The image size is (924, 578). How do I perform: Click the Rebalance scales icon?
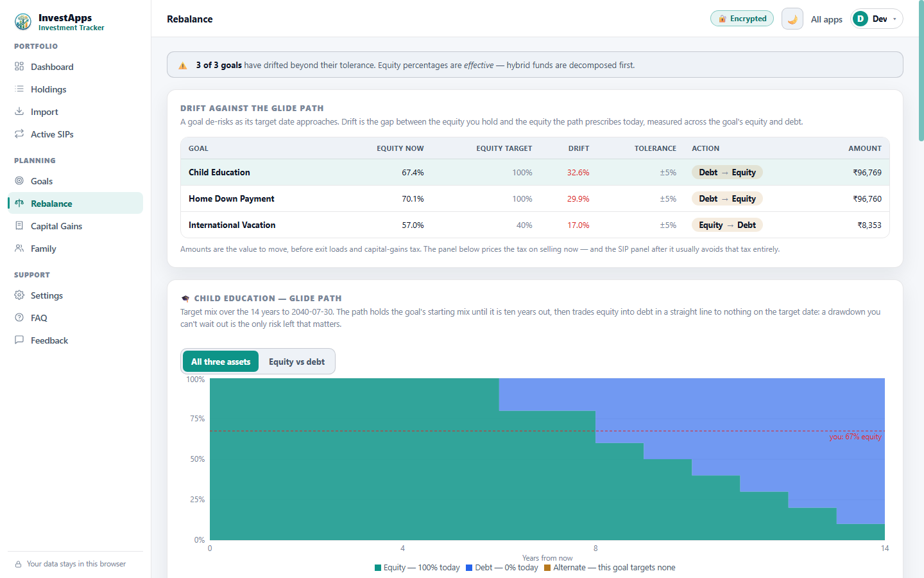coord(19,203)
